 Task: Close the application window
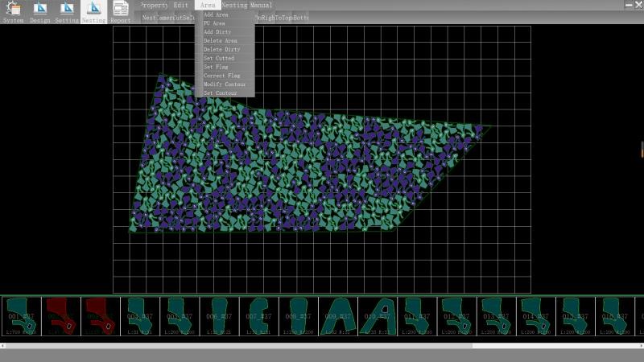639,5
